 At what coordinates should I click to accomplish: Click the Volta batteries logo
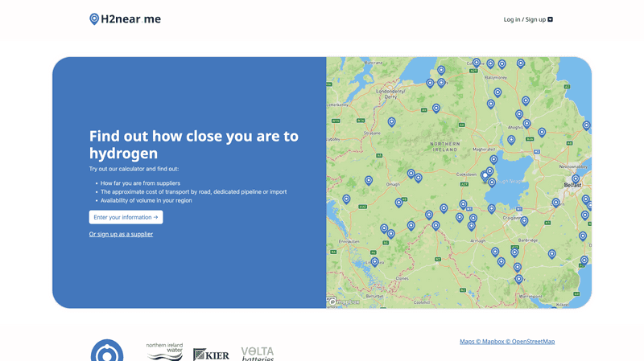click(258, 354)
